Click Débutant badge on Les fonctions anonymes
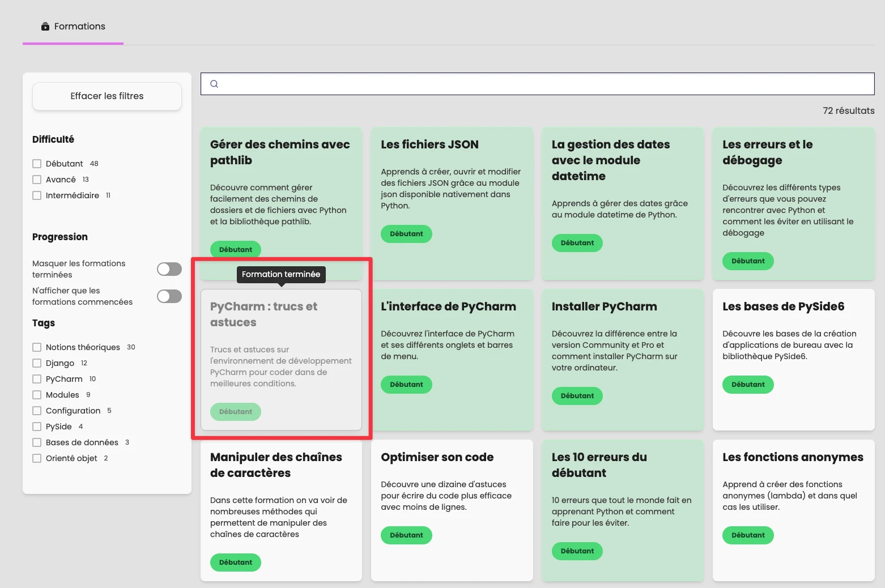This screenshot has height=588, width=885. (748, 535)
